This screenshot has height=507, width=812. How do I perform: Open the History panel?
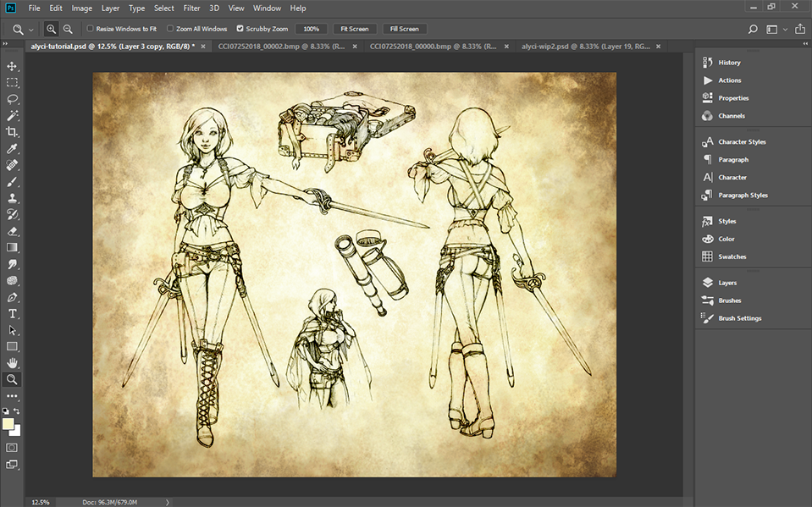(x=728, y=63)
